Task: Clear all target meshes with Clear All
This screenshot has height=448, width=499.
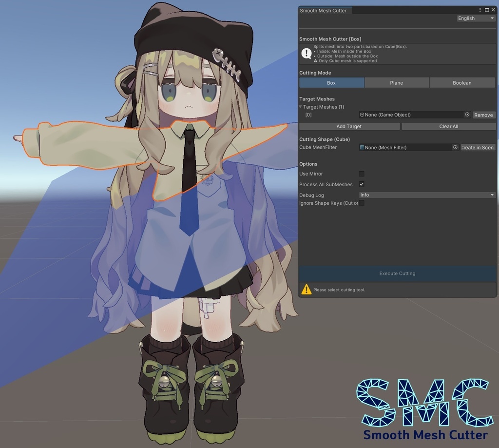Action: (x=448, y=126)
